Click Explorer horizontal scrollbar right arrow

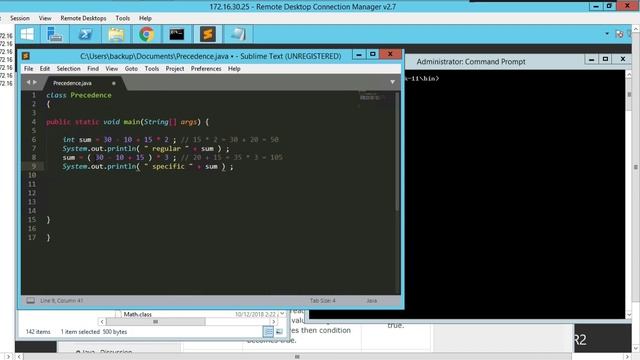pos(273,322)
